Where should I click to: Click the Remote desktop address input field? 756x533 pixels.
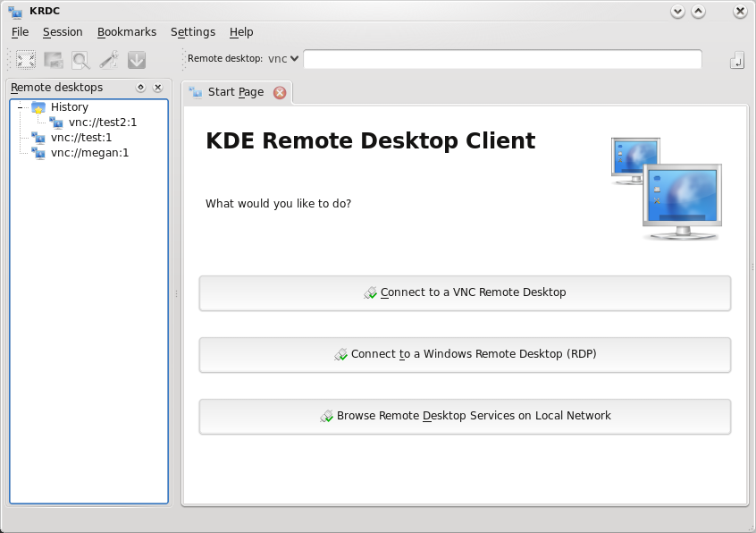(502, 59)
